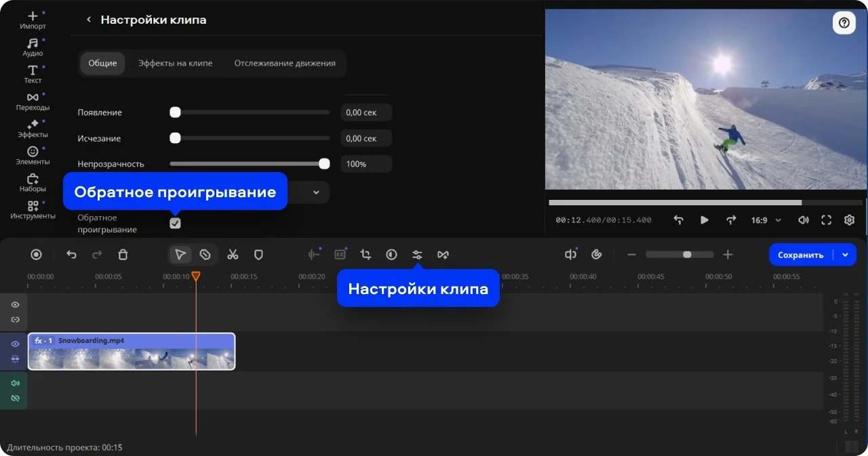Open the Элементы stickers section
Image resolution: width=868 pixels, height=456 pixels.
[x=33, y=156]
